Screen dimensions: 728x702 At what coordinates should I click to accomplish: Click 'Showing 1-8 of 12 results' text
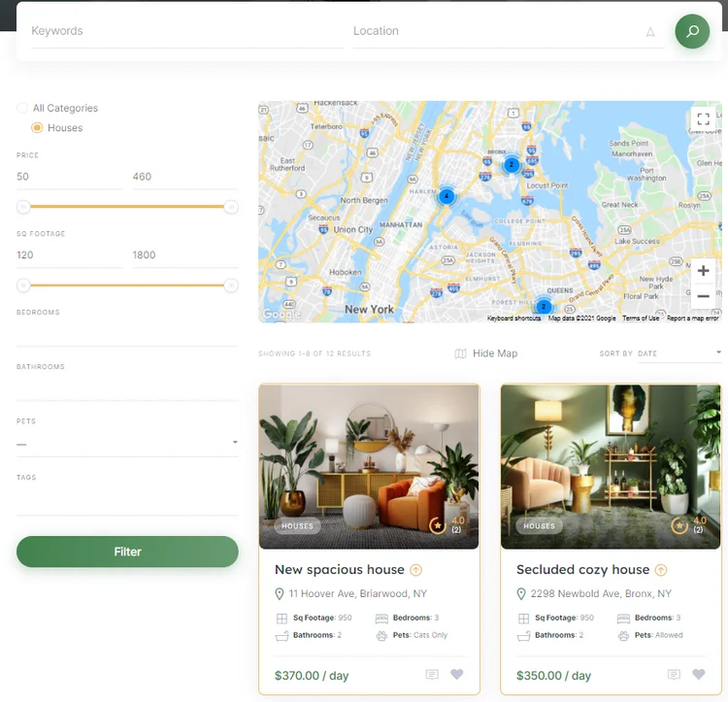tap(314, 353)
